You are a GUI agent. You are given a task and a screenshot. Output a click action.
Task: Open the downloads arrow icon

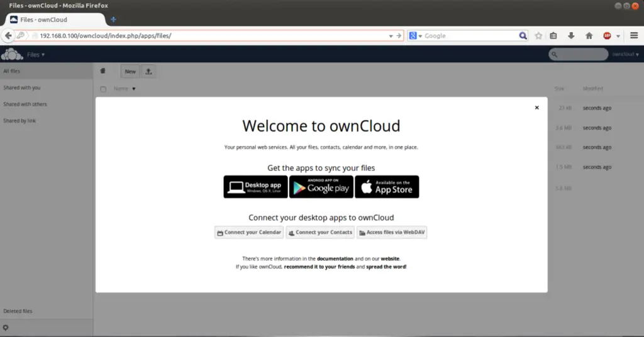click(571, 36)
